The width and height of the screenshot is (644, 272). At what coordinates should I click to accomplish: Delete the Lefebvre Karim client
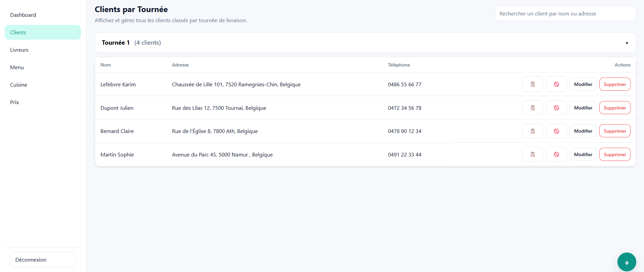[615, 84]
